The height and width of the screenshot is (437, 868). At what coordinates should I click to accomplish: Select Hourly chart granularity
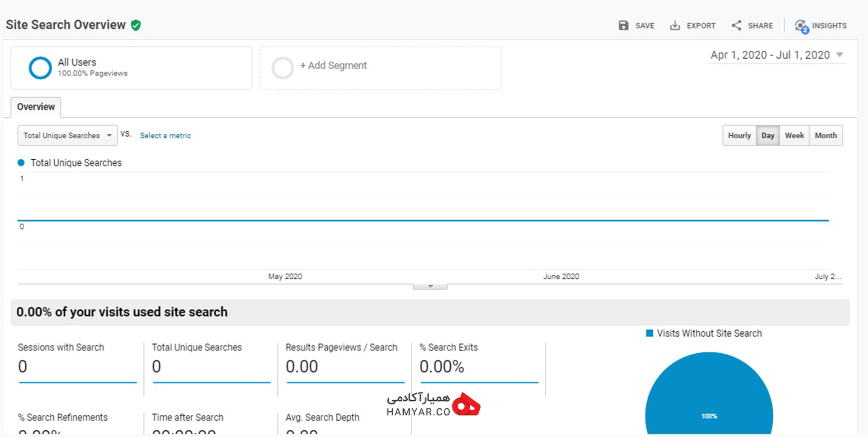click(739, 135)
